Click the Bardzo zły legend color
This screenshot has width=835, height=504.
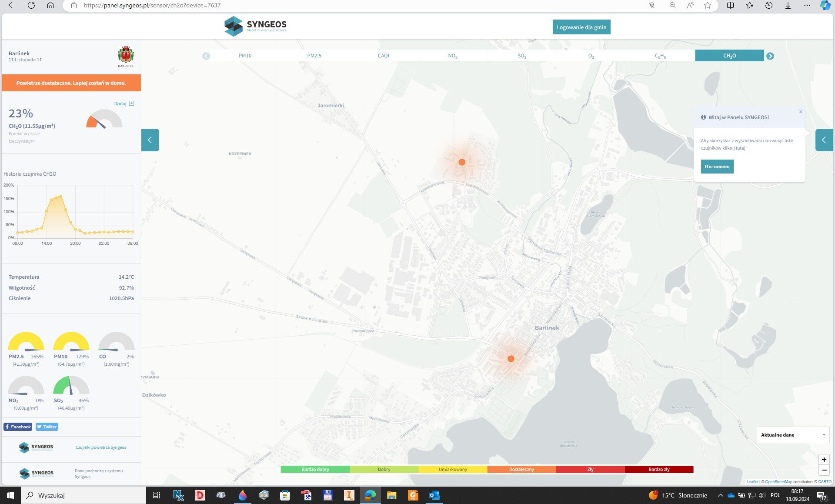coord(659,470)
